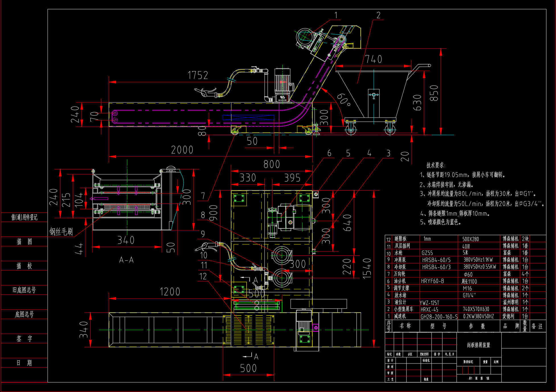Select the 备注 column header
The height and width of the screenshot is (392, 556).
[537, 326]
